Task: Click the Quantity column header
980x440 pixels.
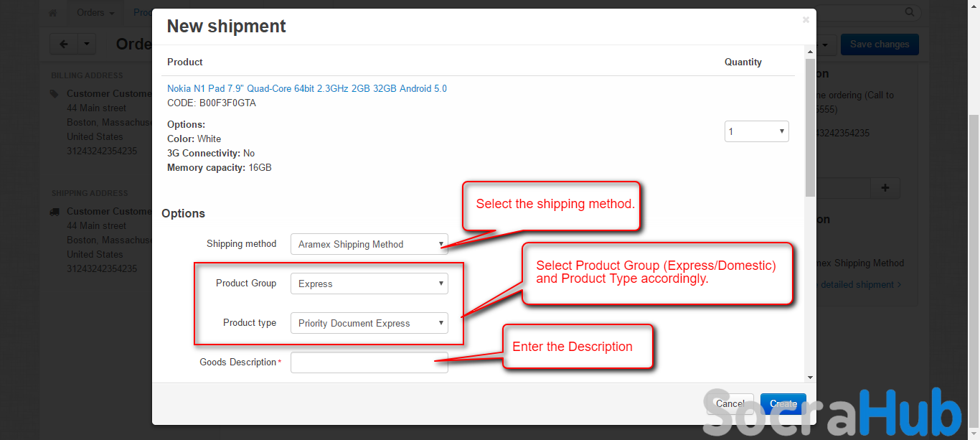Action: point(743,62)
